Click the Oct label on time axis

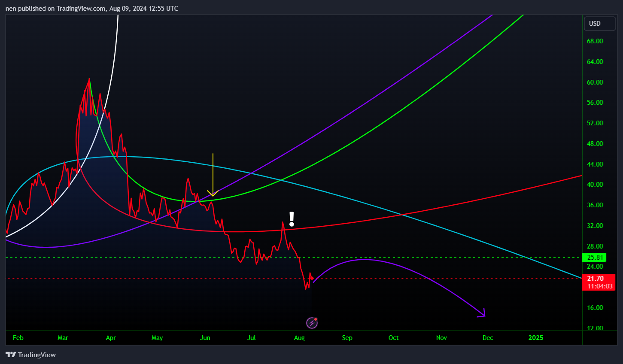point(393,338)
